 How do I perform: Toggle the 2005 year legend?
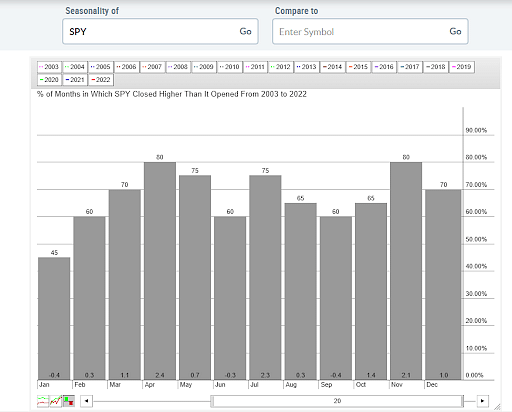click(x=101, y=67)
